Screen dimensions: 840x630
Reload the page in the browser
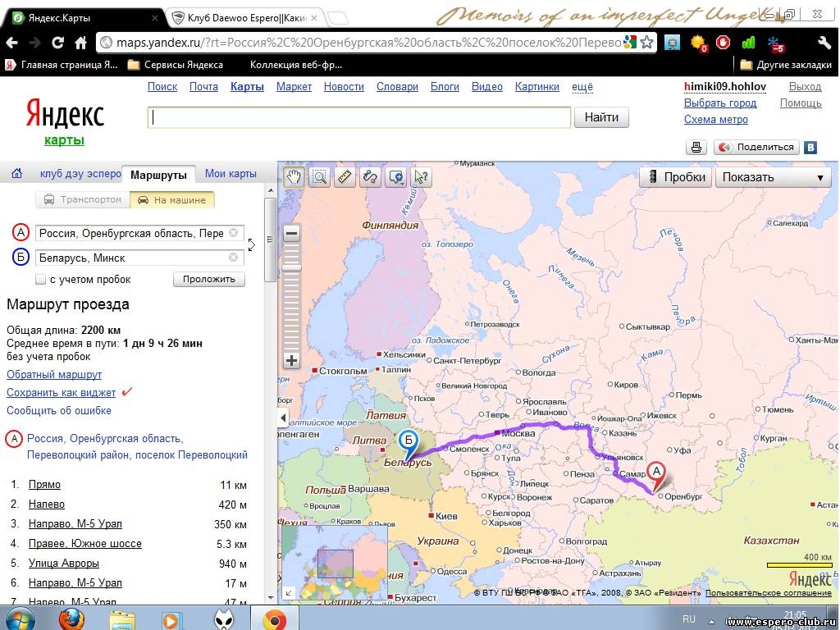pos(58,42)
